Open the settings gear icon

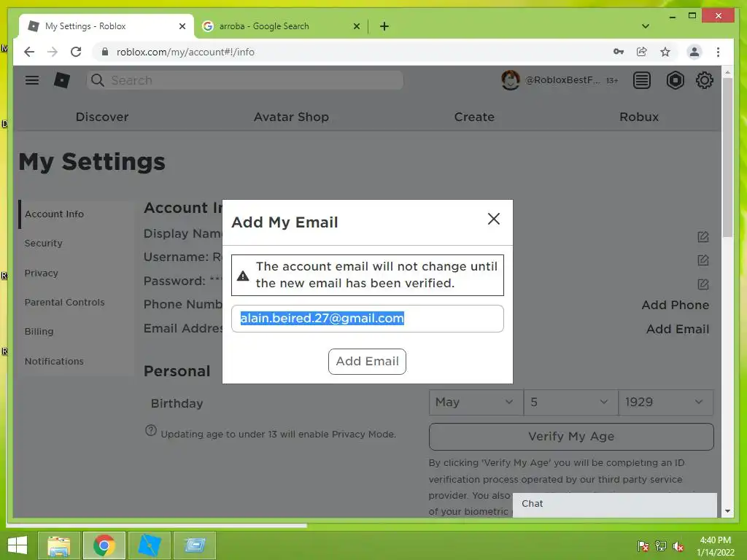point(704,80)
